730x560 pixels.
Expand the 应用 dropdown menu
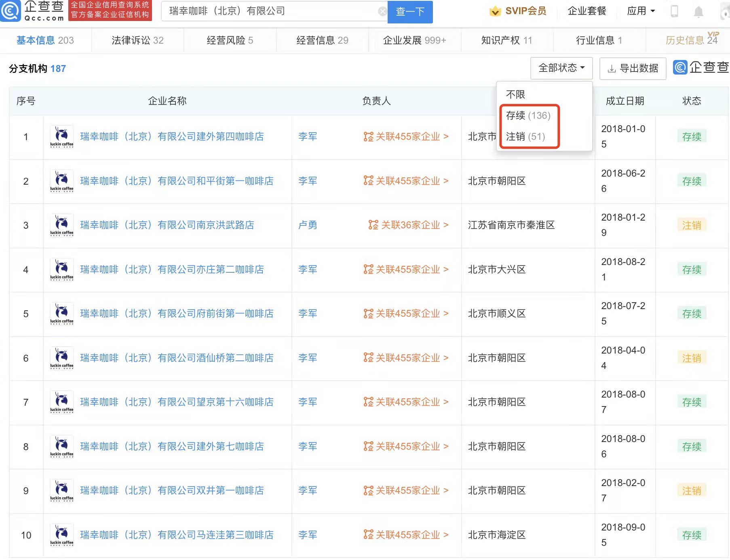[641, 11]
